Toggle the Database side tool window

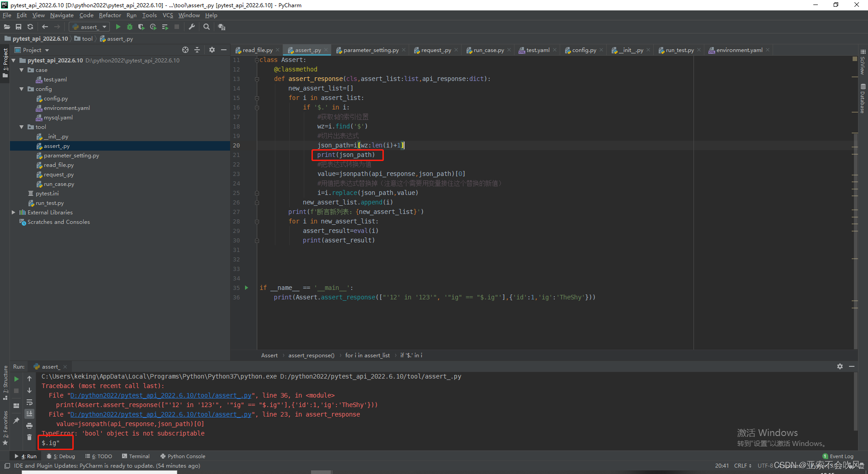[x=863, y=98]
